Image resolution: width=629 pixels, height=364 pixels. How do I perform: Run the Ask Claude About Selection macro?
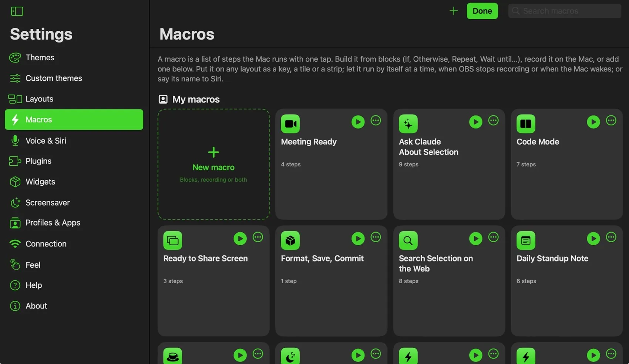pos(475,122)
